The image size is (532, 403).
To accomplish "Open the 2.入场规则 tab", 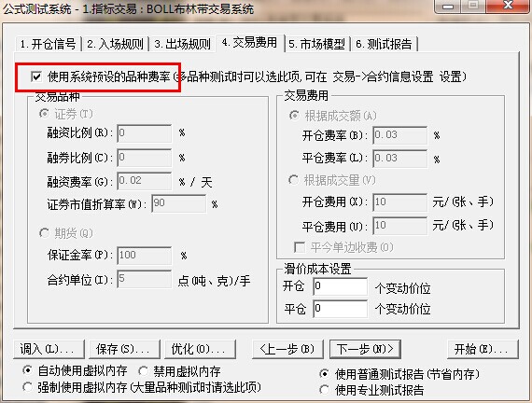I will pos(115,44).
